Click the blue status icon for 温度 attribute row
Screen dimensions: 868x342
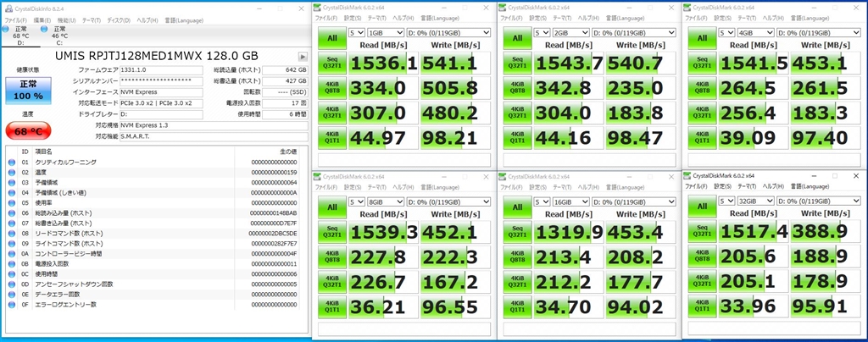(x=12, y=173)
